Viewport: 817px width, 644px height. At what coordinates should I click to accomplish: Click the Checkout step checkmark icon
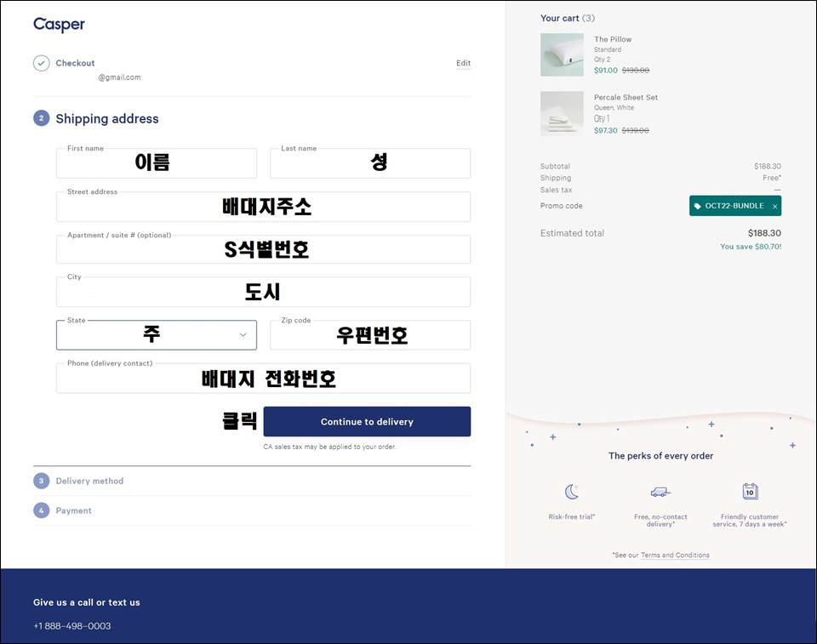coord(42,63)
